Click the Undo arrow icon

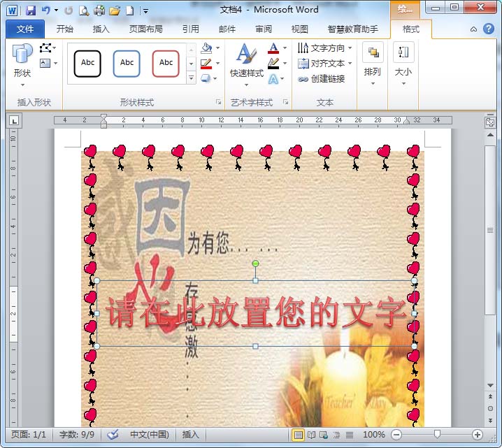coord(46,10)
